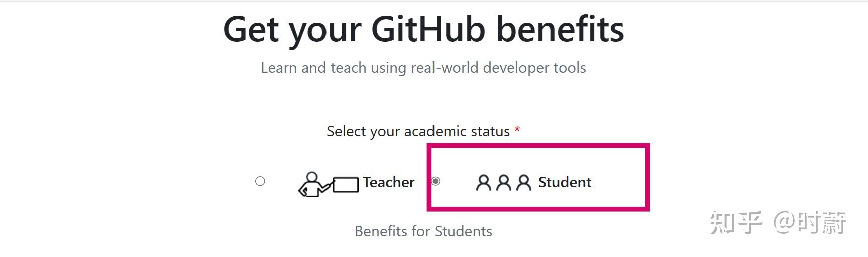Click the "Student" text label
The image size is (868, 257).
point(565,182)
